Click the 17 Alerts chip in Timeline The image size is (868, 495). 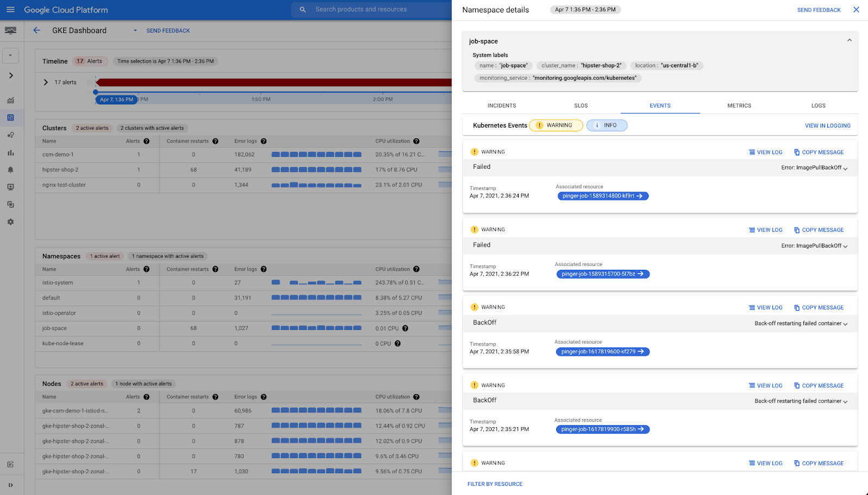90,61
